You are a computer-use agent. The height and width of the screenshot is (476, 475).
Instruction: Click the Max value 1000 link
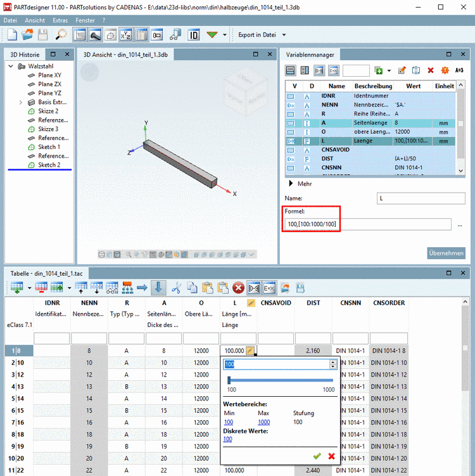[x=263, y=422]
